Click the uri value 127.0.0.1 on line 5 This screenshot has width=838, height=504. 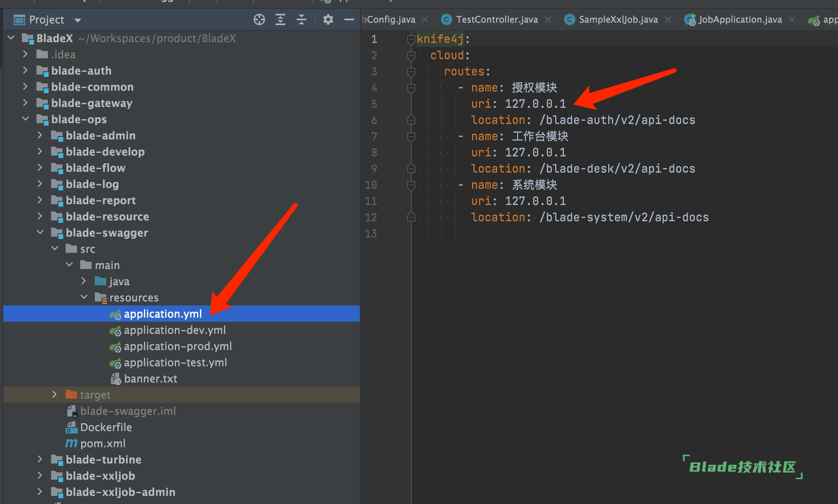point(535,104)
